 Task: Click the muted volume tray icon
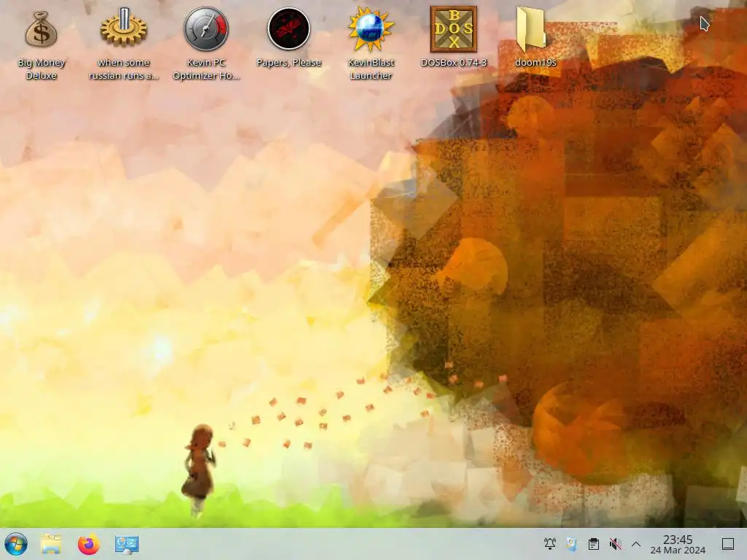pyautogui.click(x=616, y=544)
